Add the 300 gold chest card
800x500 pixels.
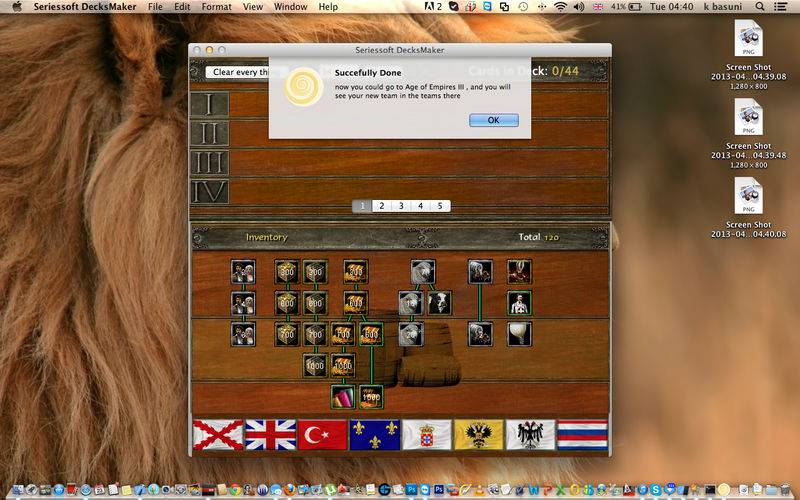[356, 272]
